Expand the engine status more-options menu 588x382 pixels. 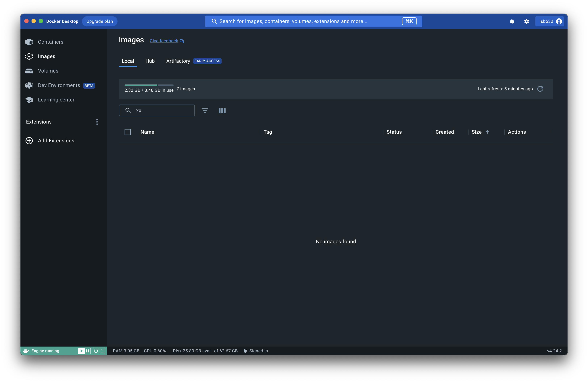[x=102, y=351]
